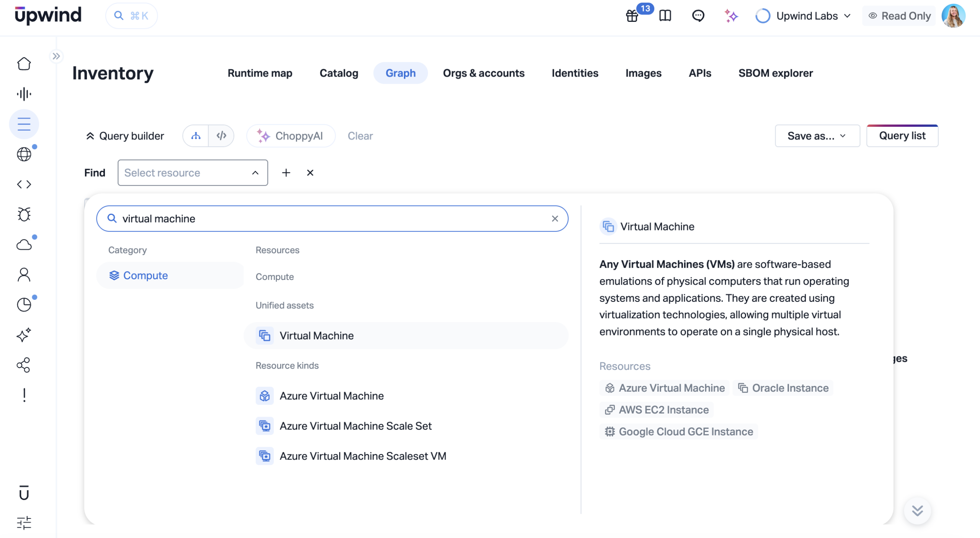This screenshot has width=980, height=538.
Task: Open the sliders settings sidebar icon
Action: 24,523
